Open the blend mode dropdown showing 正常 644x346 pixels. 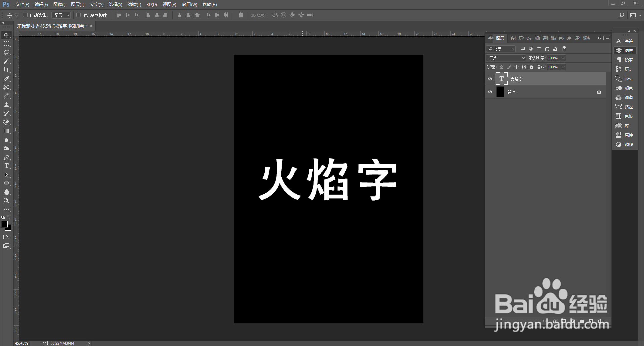click(505, 58)
